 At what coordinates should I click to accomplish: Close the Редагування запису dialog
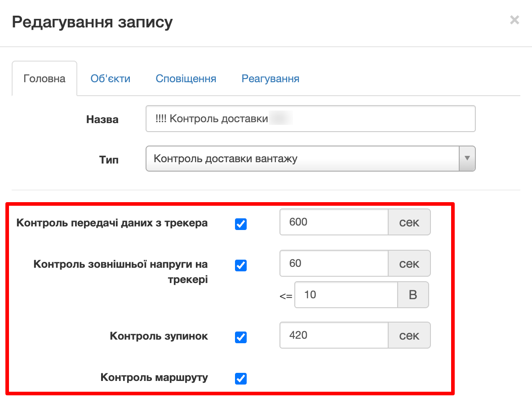point(514,20)
